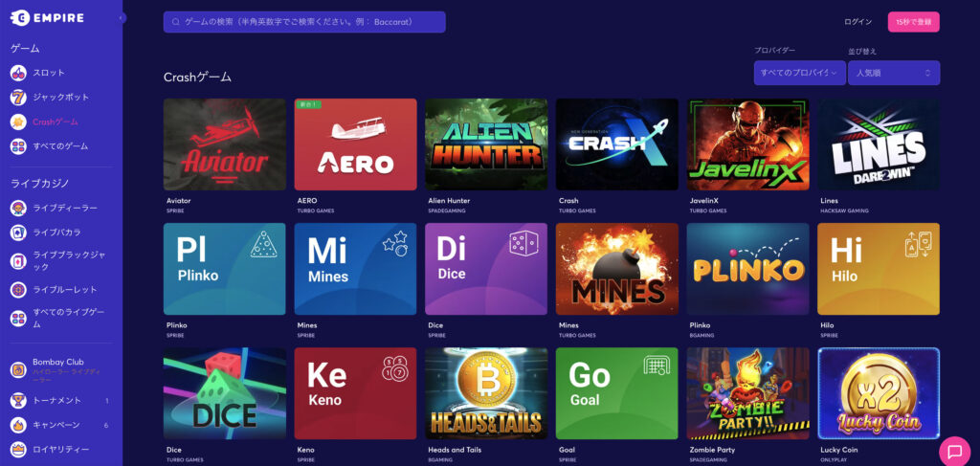Open the loyalty crown icon
The width and height of the screenshot is (980, 466).
pyautogui.click(x=18, y=449)
